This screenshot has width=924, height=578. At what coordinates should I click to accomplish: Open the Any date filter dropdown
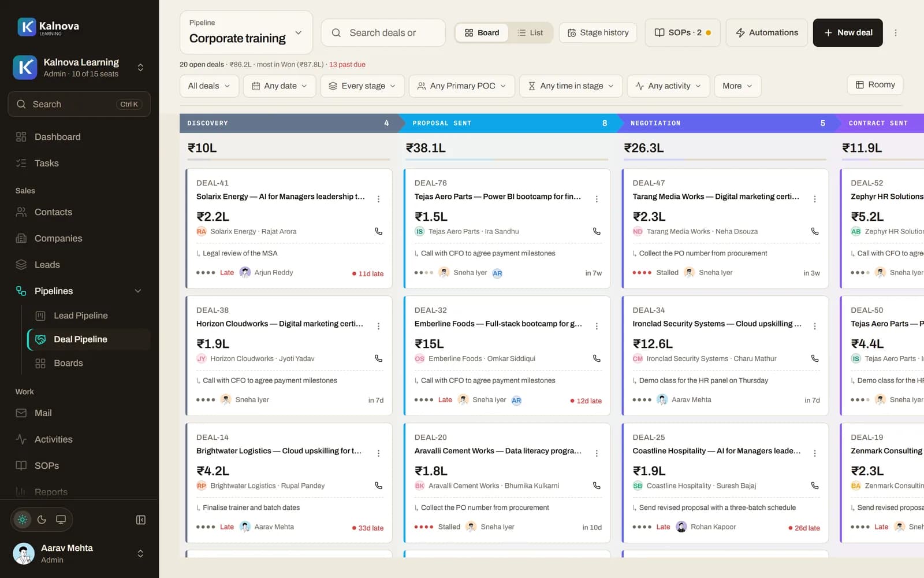coord(280,86)
